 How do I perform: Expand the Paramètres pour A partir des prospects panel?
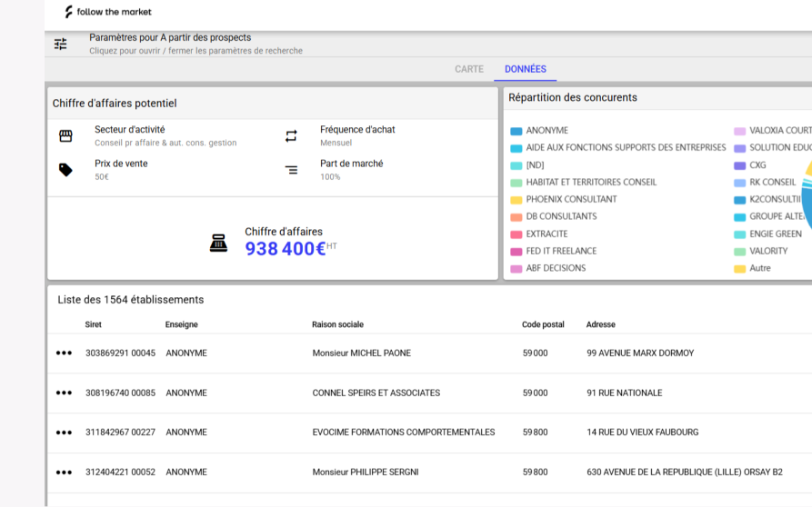pyautogui.click(x=428, y=44)
